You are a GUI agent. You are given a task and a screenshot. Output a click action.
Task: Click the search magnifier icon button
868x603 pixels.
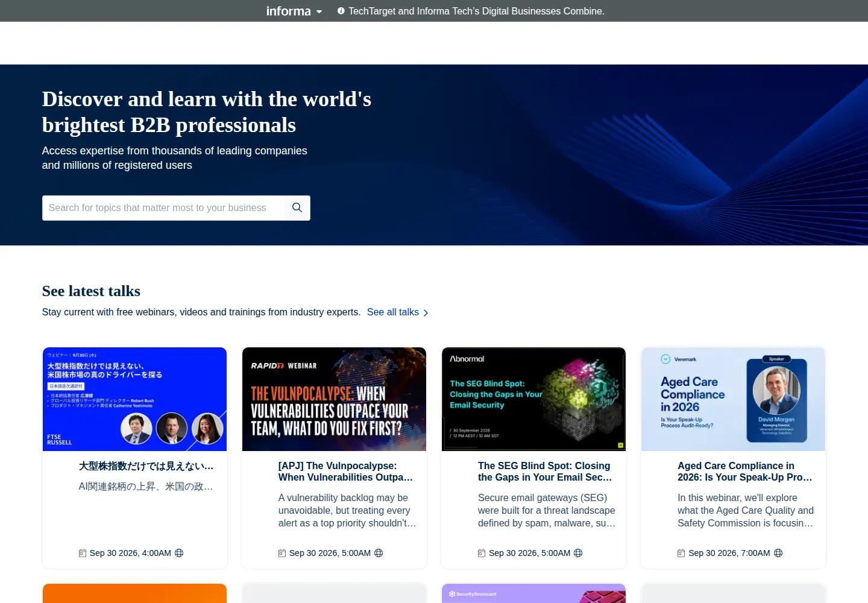pyautogui.click(x=297, y=207)
